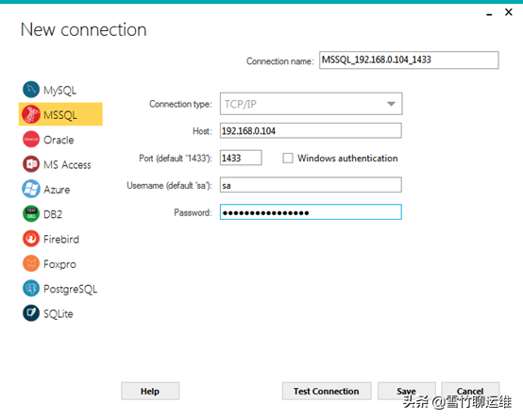Click the TCP/IP connection type combo box
Viewport: 523px width, 420px height.
click(311, 104)
